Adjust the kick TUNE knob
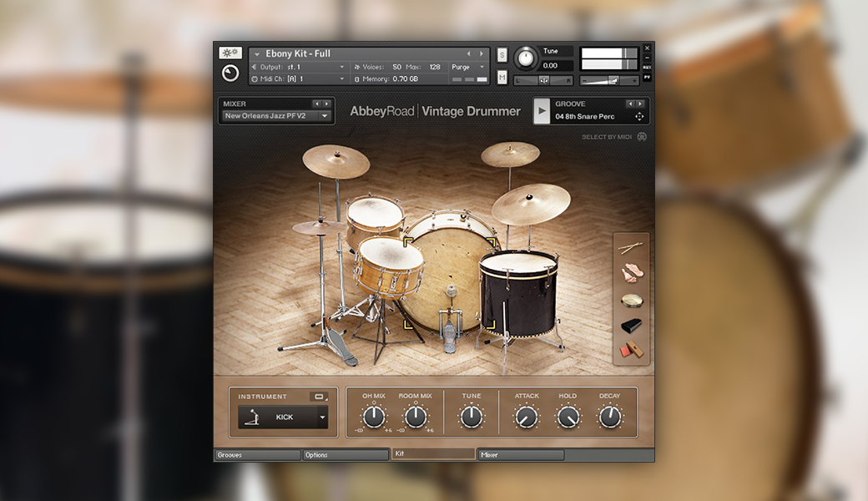The height and width of the screenshot is (501, 868). coord(471,417)
